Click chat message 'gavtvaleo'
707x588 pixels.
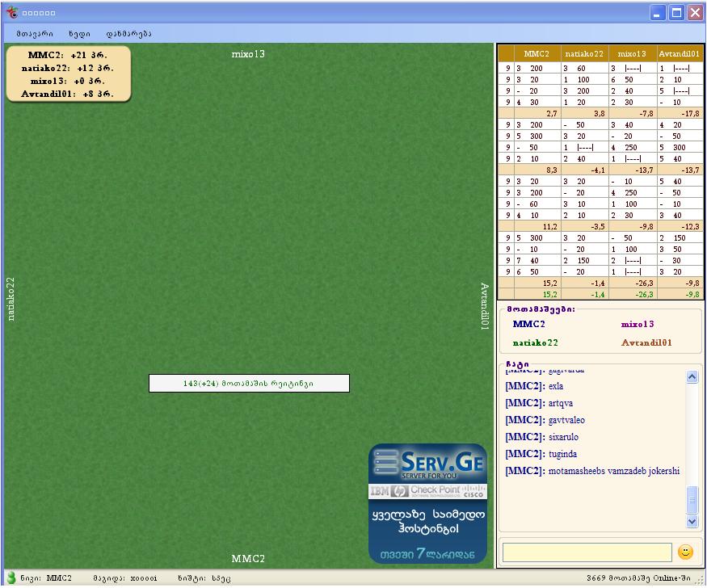pyautogui.click(x=566, y=420)
